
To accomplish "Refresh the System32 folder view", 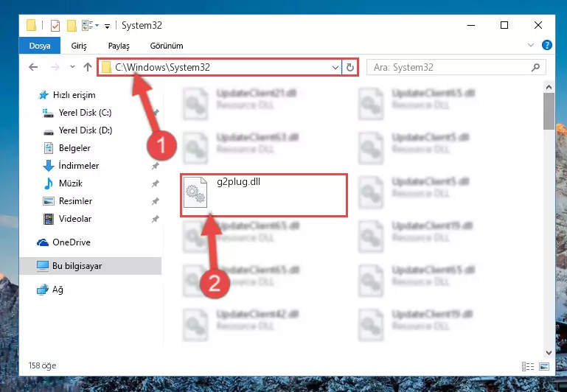I will [x=350, y=68].
